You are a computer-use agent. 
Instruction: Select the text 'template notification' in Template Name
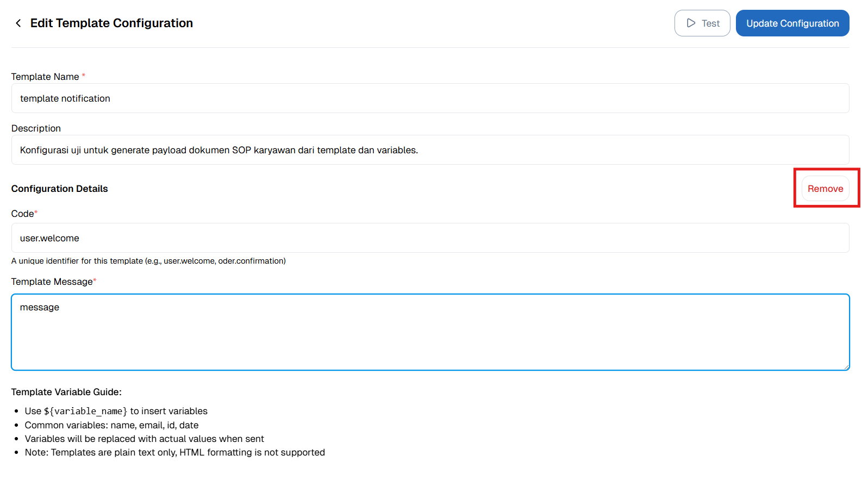tap(65, 98)
